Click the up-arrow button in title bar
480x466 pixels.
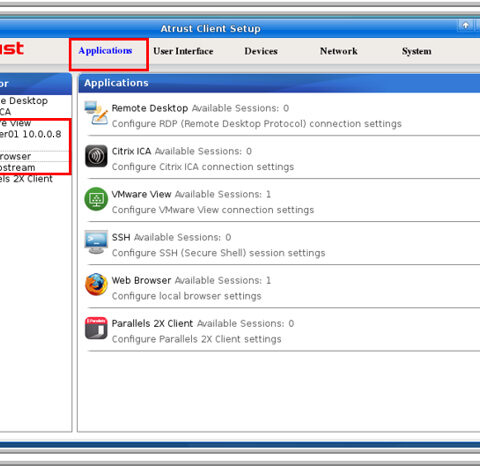pos(465,25)
